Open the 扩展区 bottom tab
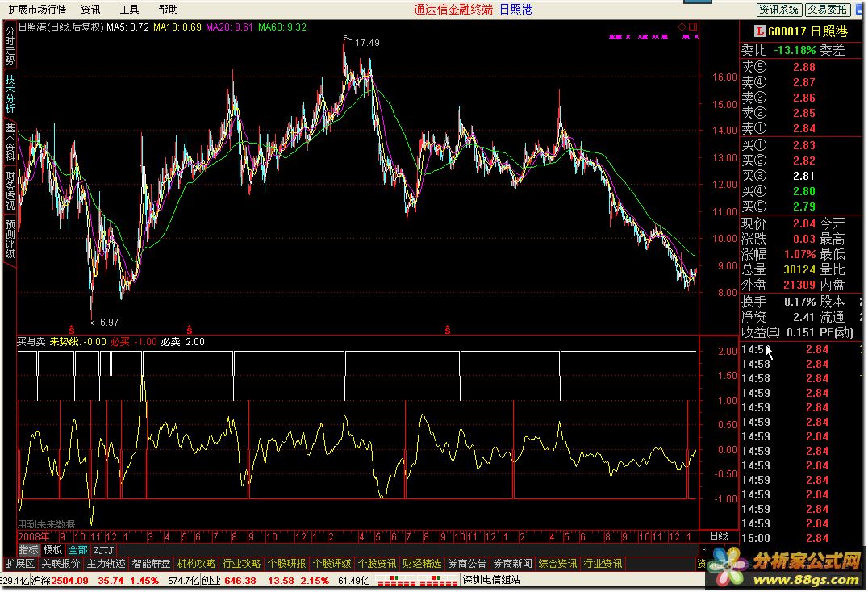This screenshot has width=868, height=592. pyautogui.click(x=20, y=564)
